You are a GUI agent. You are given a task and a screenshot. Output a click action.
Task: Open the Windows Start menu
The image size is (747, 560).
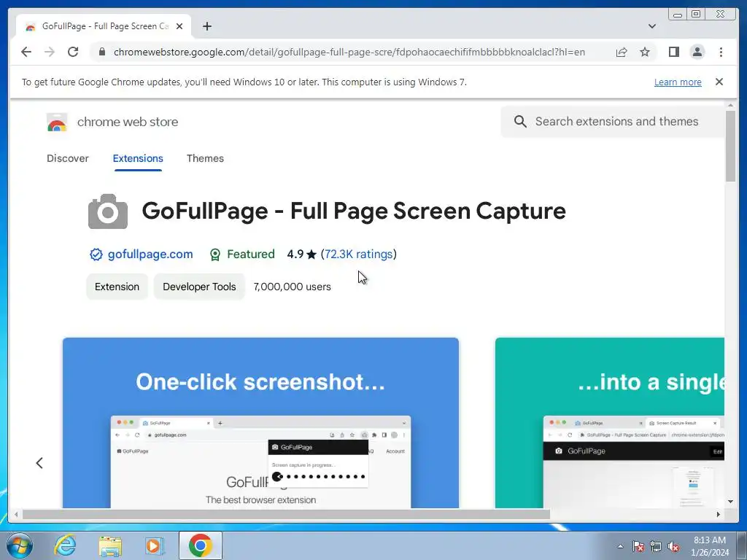[x=20, y=545]
